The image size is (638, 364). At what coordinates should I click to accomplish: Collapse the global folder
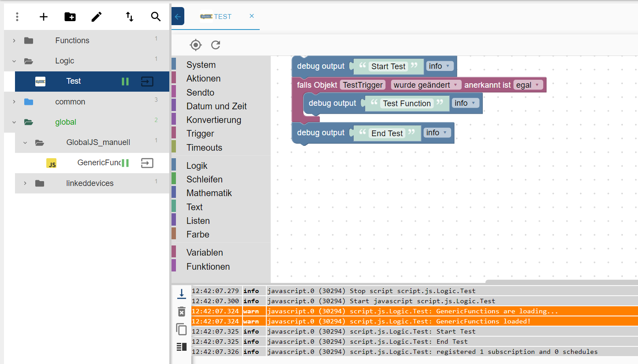(14, 123)
